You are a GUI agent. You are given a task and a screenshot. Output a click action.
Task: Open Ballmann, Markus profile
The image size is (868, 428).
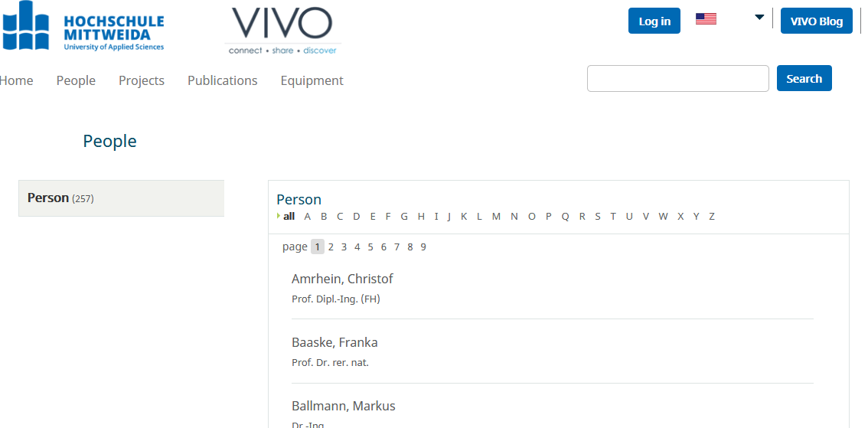343,406
